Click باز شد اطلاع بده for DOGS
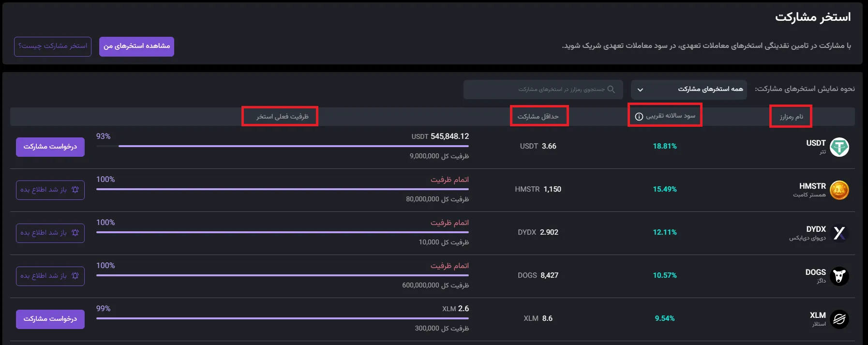This screenshot has width=868, height=345. (50, 276)
